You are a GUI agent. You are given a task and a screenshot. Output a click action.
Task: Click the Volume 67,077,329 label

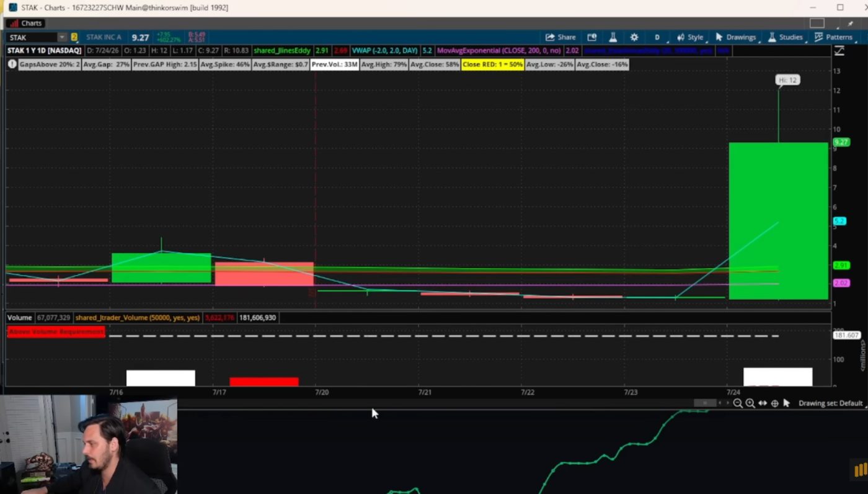click(39, 317)
